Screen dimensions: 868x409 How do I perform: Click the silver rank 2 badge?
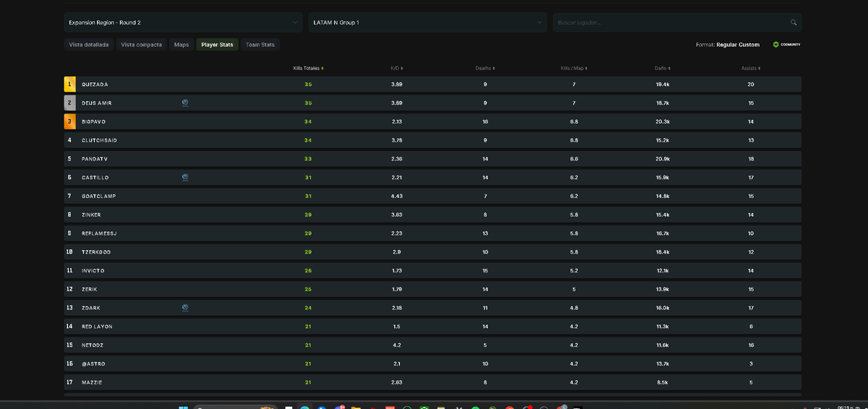click(69, 103)
